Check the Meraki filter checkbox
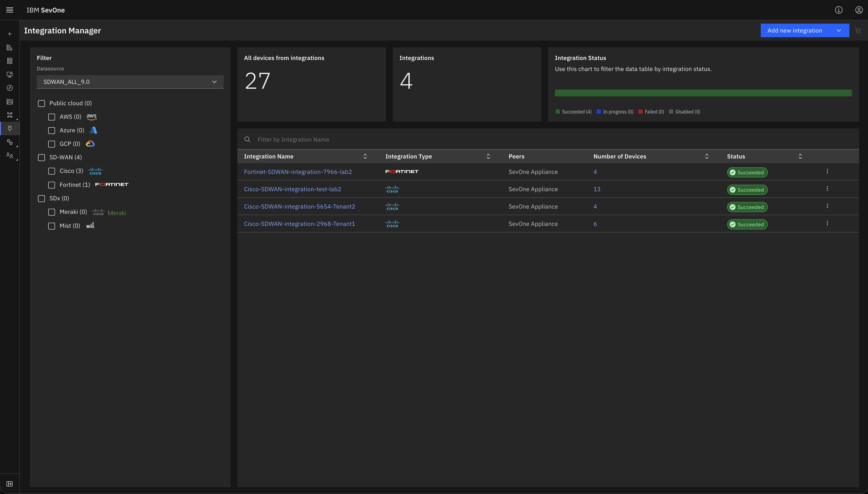 (x=52, y=212)
